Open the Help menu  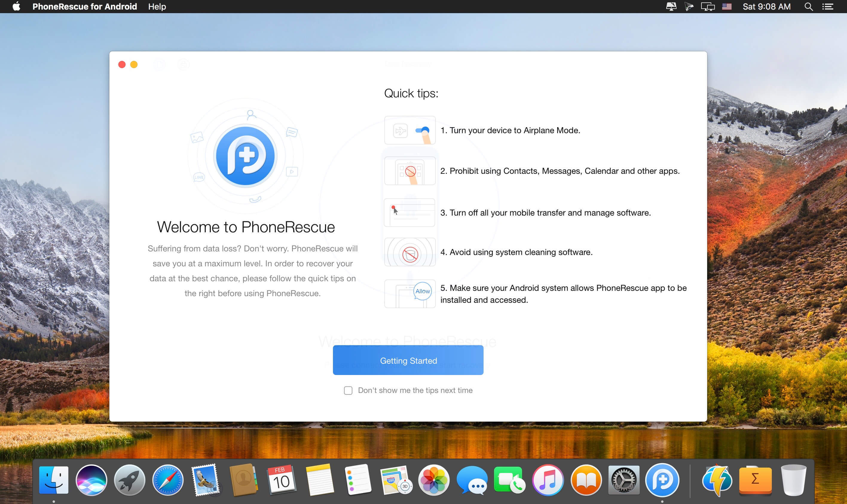(x=157, y=7)
